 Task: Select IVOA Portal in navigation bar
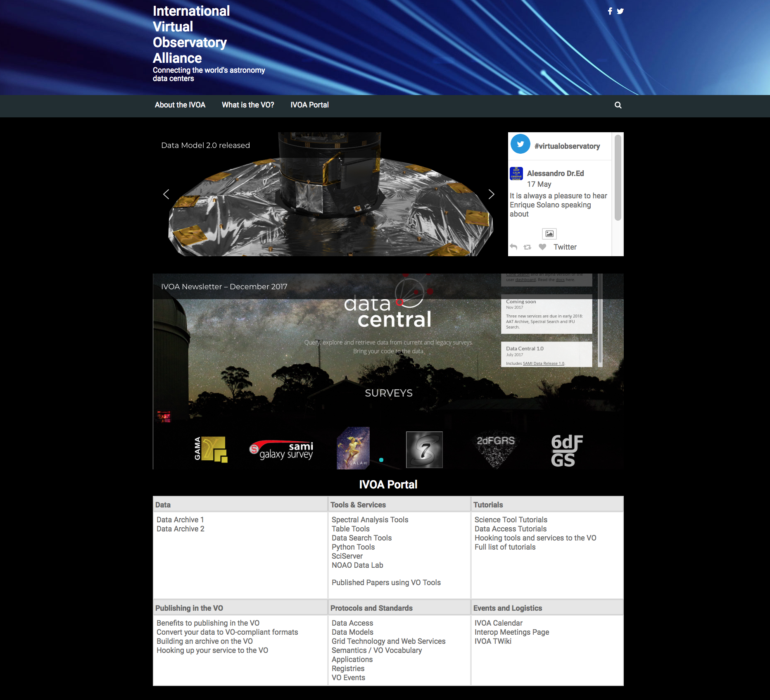(x=309, y=105)
